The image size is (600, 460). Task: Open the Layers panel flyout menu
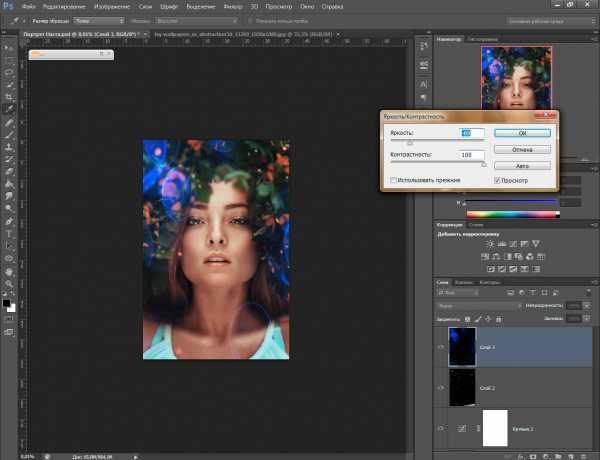coord(594,282)
